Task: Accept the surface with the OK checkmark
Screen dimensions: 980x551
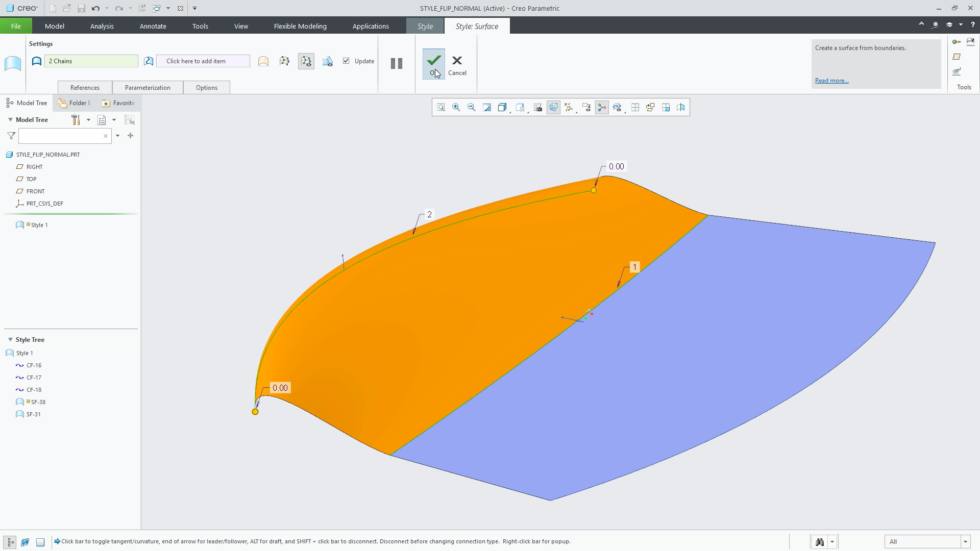Action: [434, 64]
